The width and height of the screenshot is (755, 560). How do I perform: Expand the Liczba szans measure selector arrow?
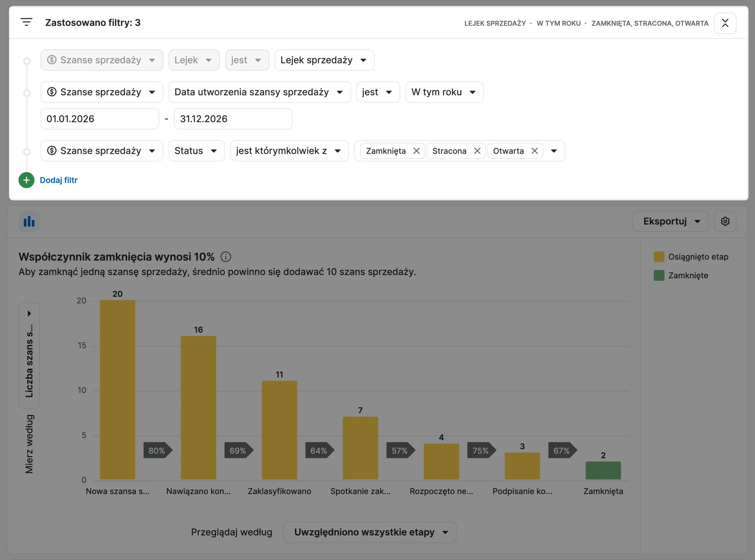pos(29,314)
